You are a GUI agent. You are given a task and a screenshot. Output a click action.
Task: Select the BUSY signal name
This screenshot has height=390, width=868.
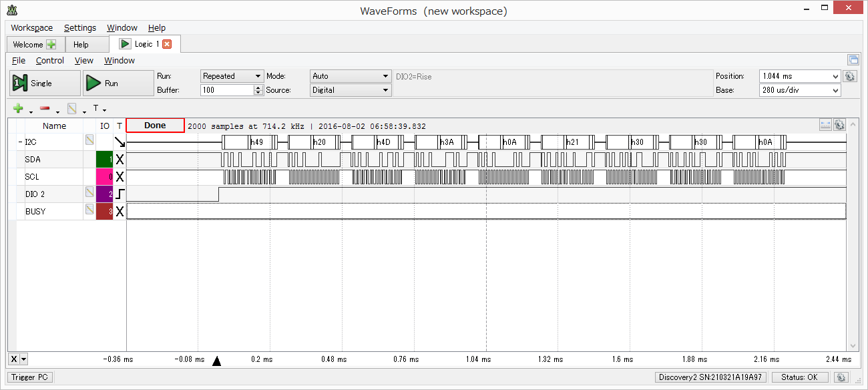pyautogui.click(x=35, y=211)
